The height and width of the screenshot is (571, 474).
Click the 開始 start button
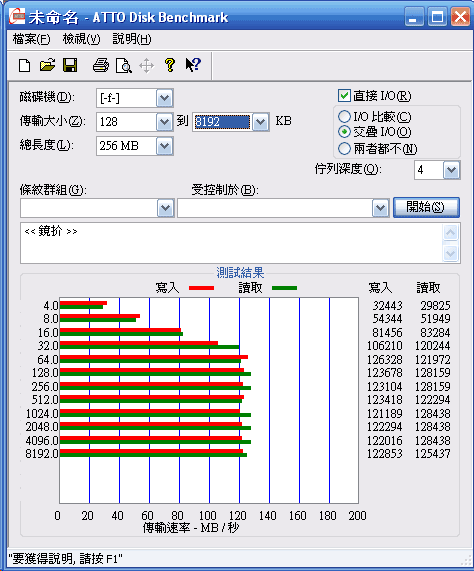coord(426,208)
